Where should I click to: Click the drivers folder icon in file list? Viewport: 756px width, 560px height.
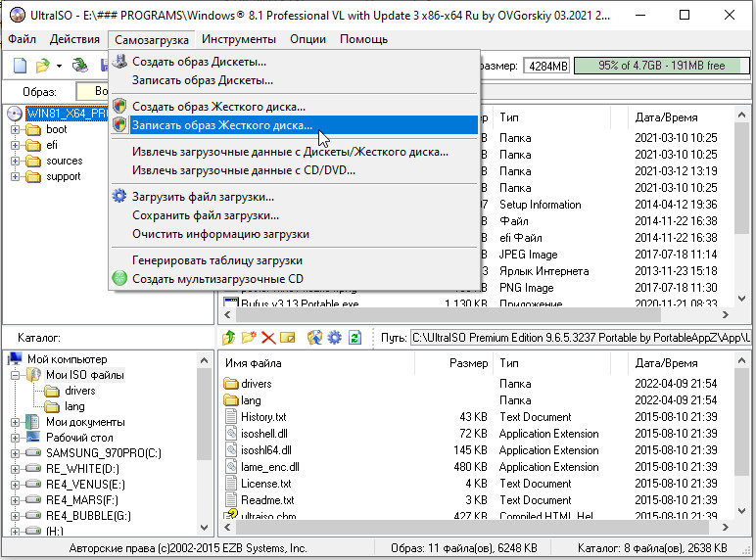coord(231,384)
